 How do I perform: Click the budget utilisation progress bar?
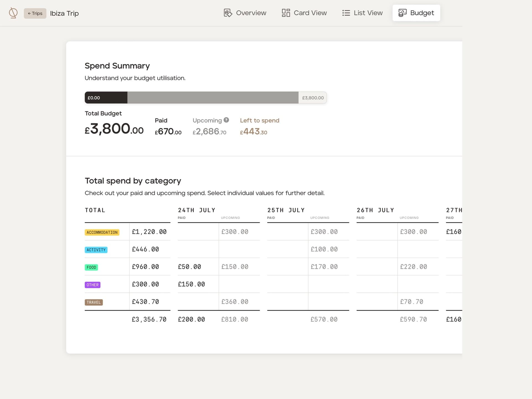pos(206,98)
